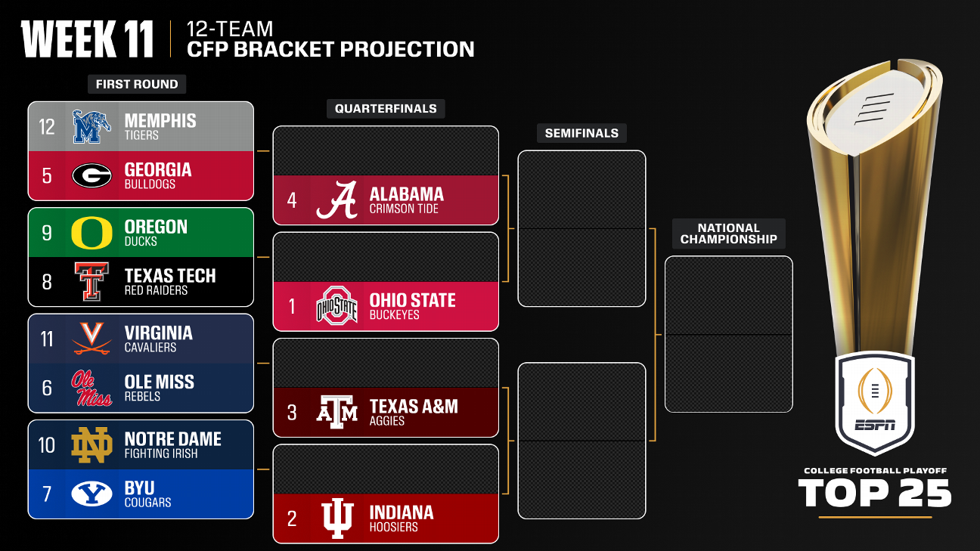Screen dimensions: 980x551
Task: Select the Texas A&M ATM logo
Action: (336, 413)
